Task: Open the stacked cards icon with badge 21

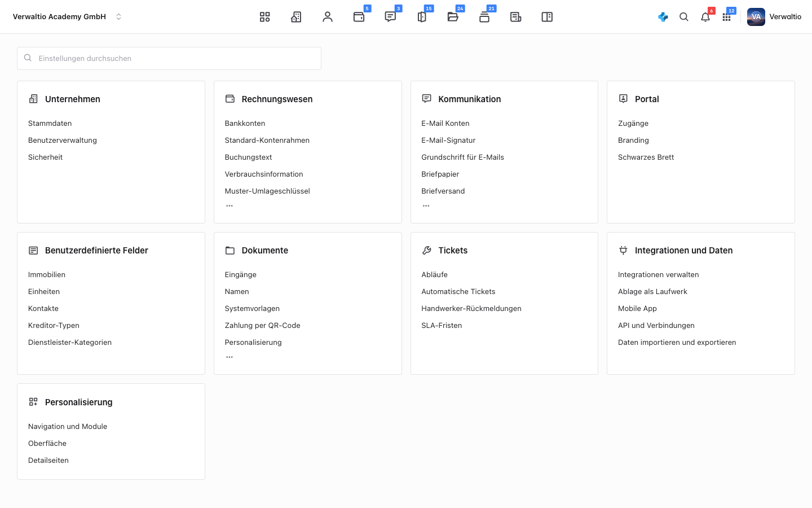Action: click(484, 17)
